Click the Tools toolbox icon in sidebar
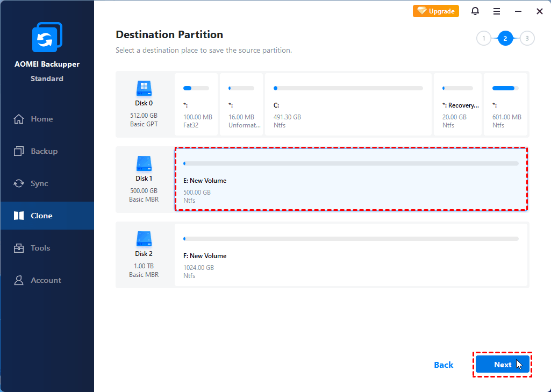The width and height of the screenshot is (551, 392). pos(19,248)
